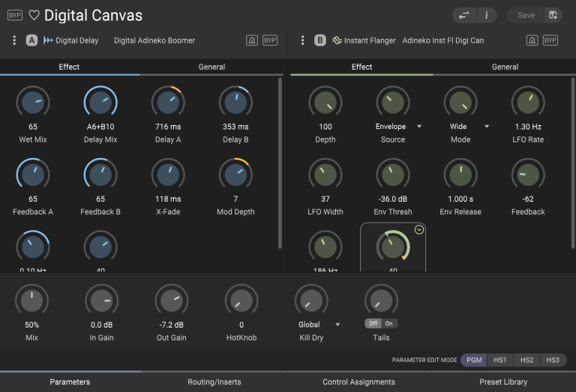
Task: Open the Preset Library bottom tab
Action: (x=503, y=382)
